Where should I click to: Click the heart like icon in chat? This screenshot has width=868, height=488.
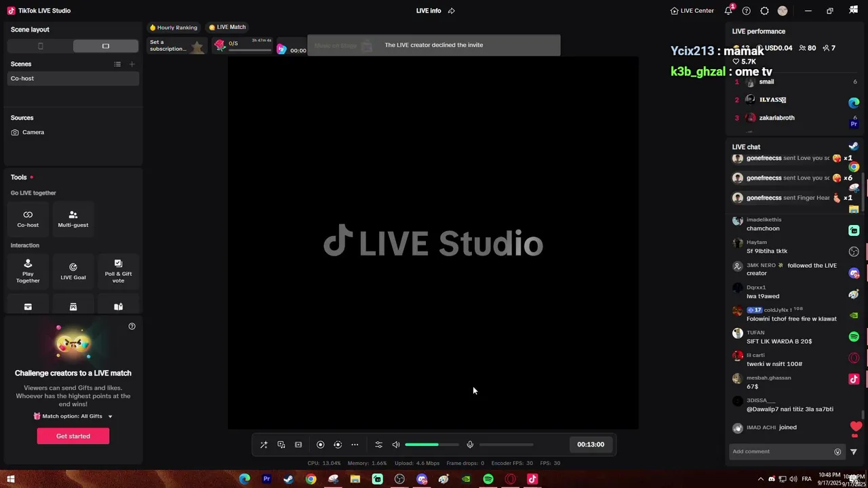[856, 427]
